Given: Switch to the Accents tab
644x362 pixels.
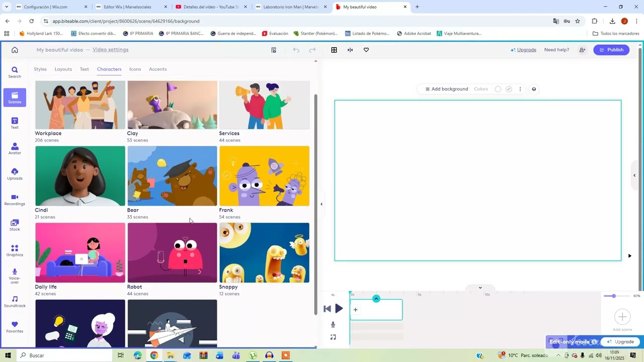Looking at the screenshot, I should pyautogui.click(x=158, y=69).
